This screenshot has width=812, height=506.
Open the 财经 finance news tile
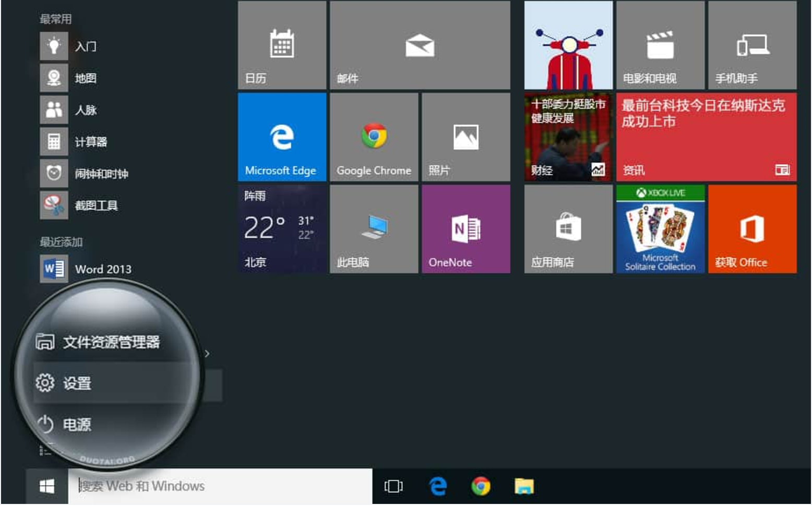[568, 137]
